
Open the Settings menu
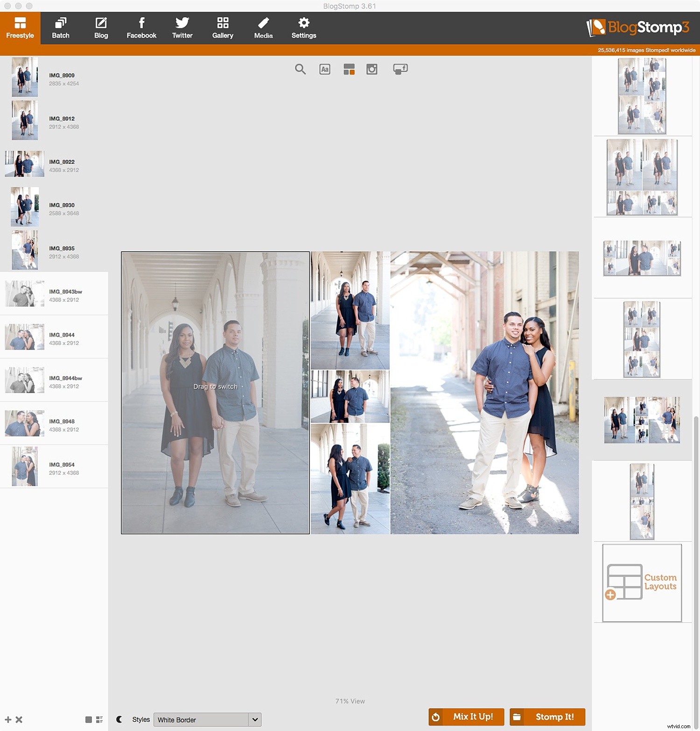pyautogui.click(x=303, y=27)
